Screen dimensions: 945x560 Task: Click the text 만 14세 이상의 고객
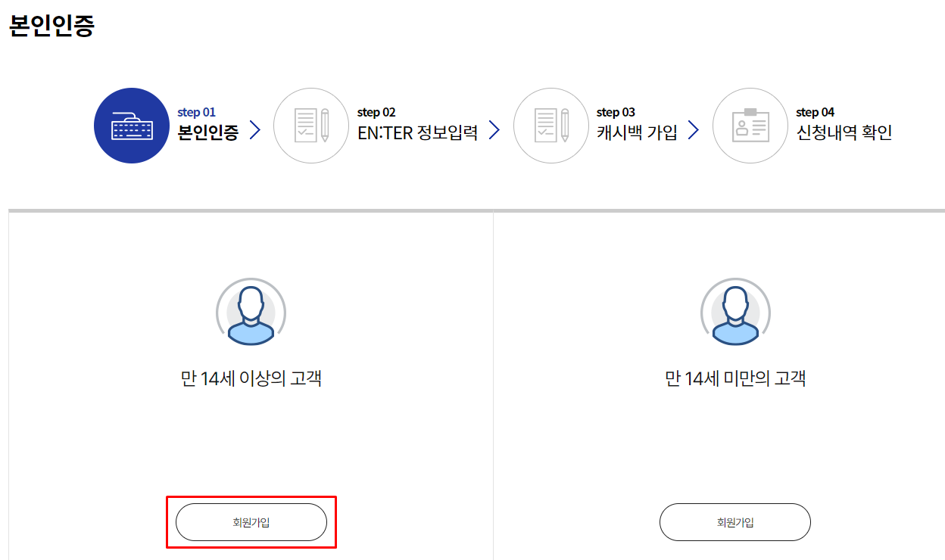click(251, 378)
